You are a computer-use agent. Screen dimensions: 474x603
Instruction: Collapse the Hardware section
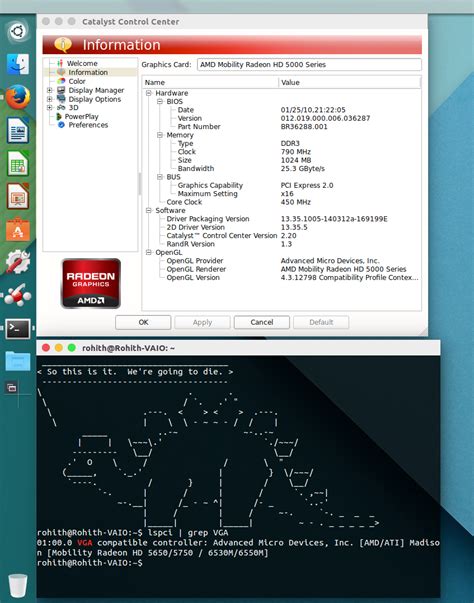click(x=149, y=93)
